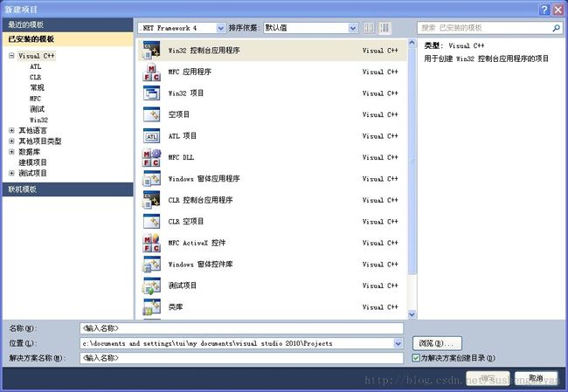The width and height of the screenshot is (568, 392).
Task: Click scrollbar down arrow in template list
Action: [412, 314]
